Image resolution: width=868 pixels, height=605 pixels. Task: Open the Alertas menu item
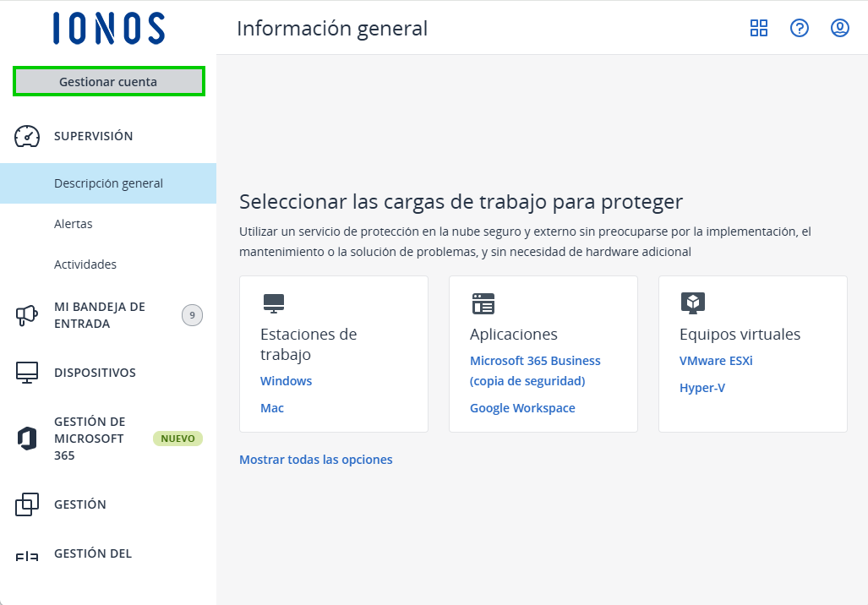[73, 224]
